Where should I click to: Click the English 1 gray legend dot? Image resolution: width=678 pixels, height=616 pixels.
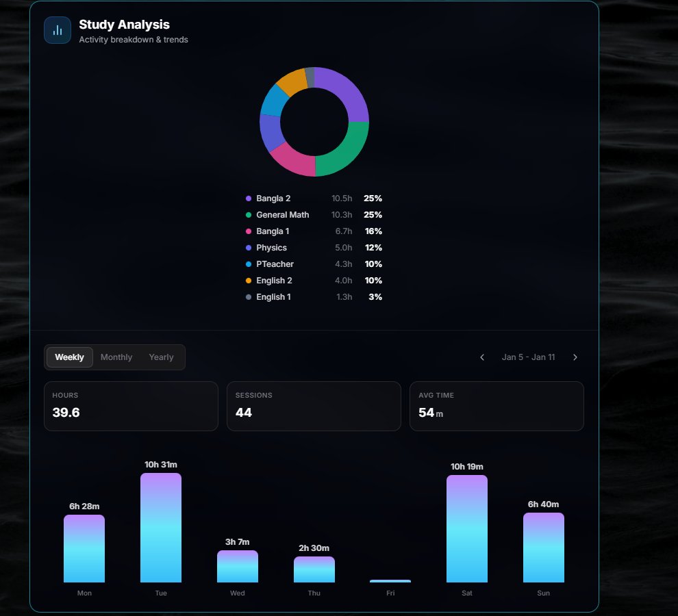coord(249,297)
